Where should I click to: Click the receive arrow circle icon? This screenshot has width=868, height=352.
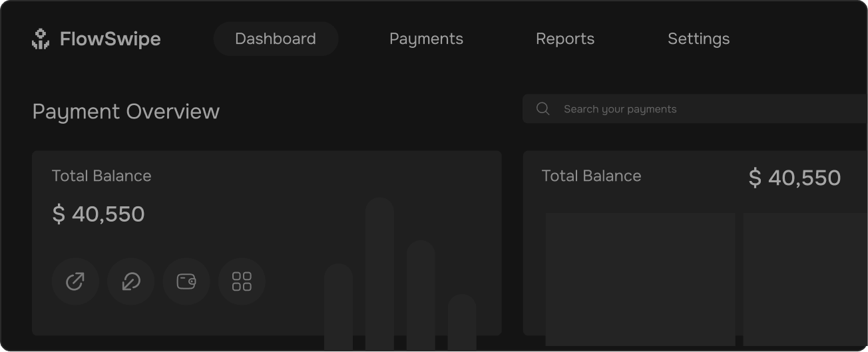130,281
